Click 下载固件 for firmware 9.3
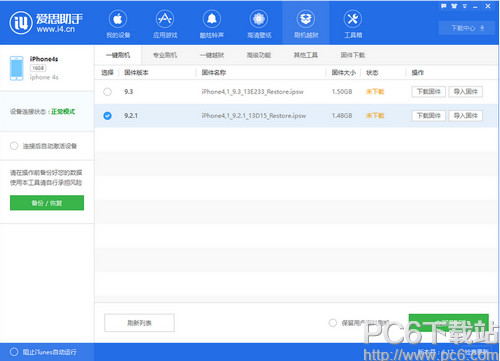500x361 pixels. tap(429, 92)
